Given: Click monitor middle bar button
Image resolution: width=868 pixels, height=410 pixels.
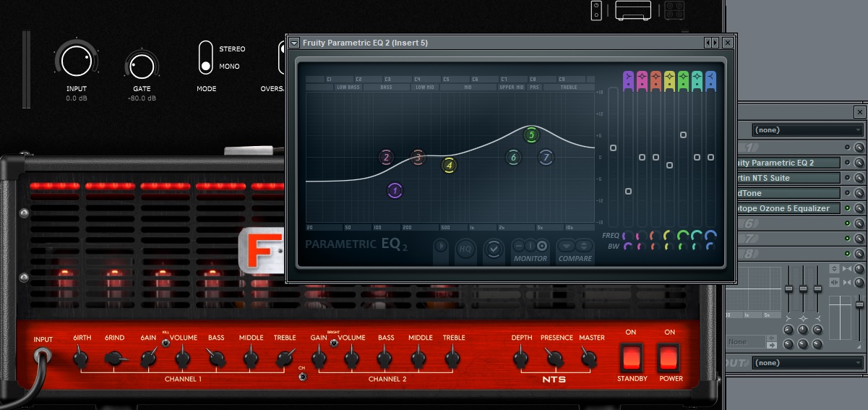Looking at the screenshot, I should [x=530, y=245].
